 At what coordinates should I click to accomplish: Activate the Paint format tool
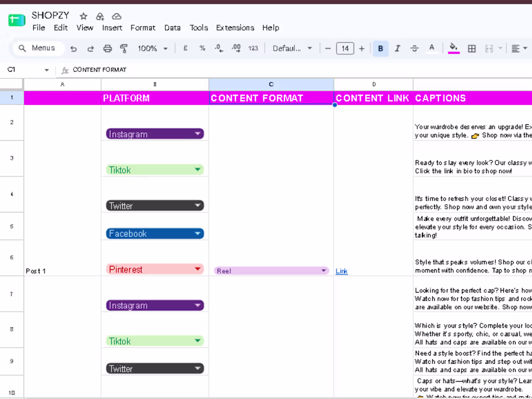point(124,48)
